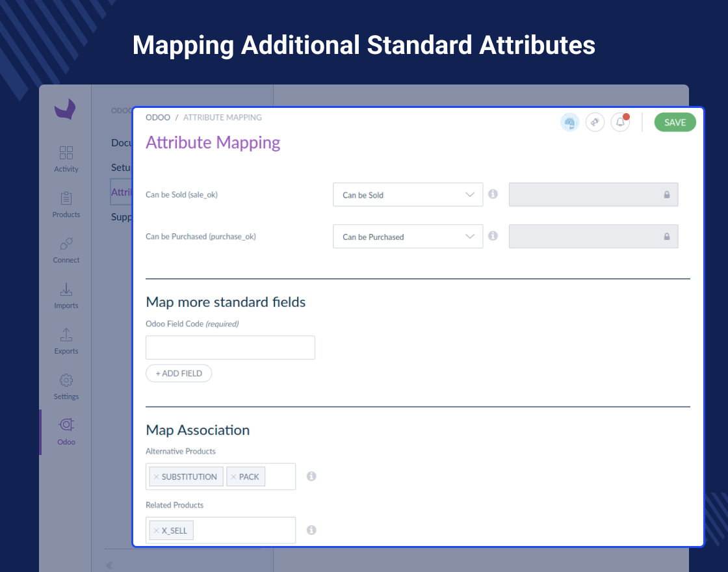The width and height of the screenshot is (728, 572).
Task: Open Settings in sidebar
Action: click(x=66, y=387)
